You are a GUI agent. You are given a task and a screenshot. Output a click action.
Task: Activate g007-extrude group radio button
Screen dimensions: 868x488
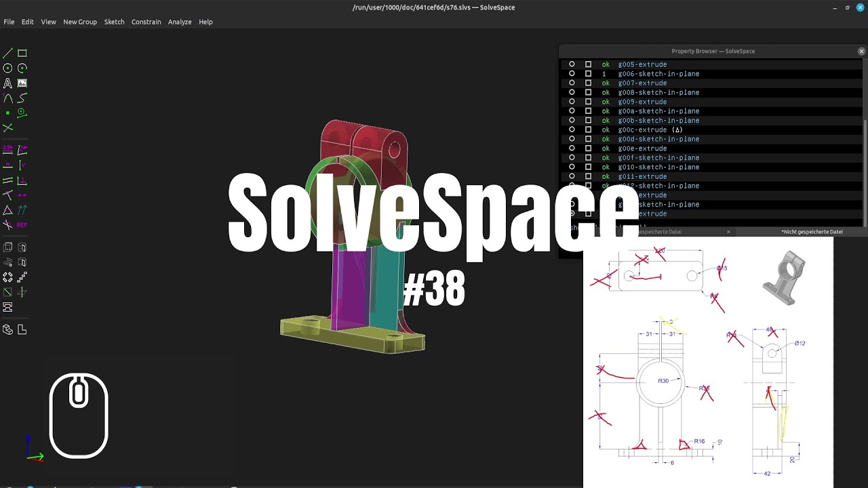(x=572, y=83)
